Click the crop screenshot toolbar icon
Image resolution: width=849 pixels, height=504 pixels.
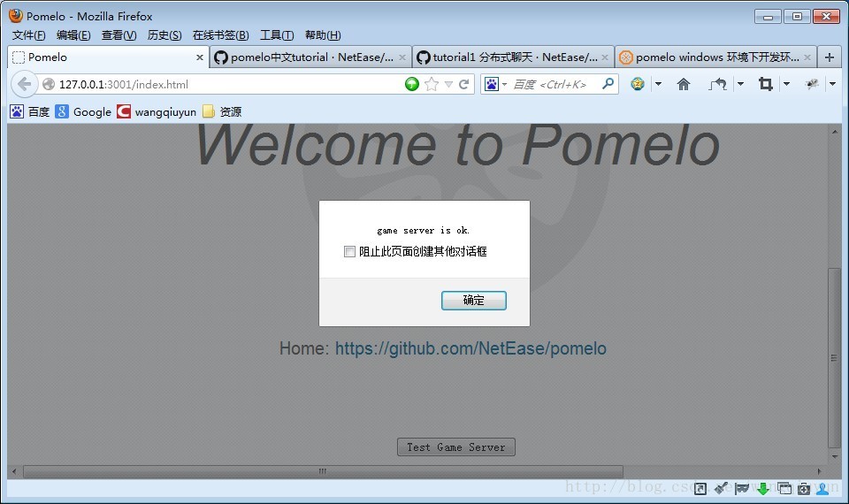point(766,84)
